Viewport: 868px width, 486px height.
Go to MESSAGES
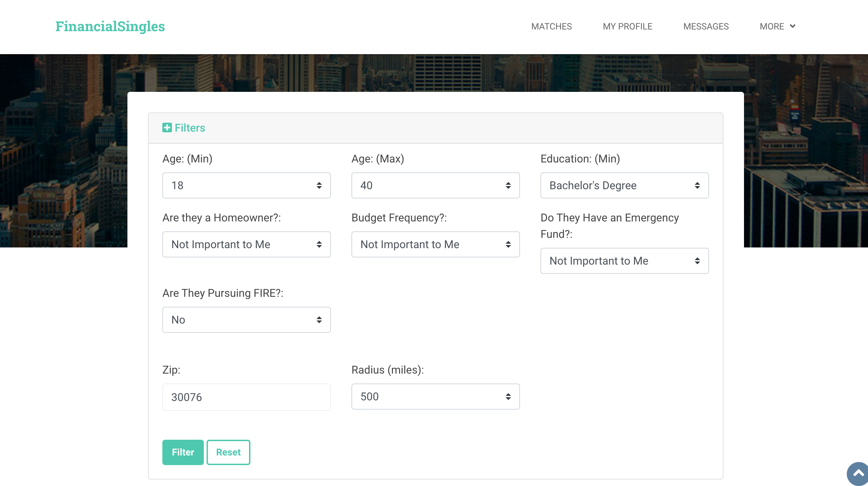click(x=706, y=26)
